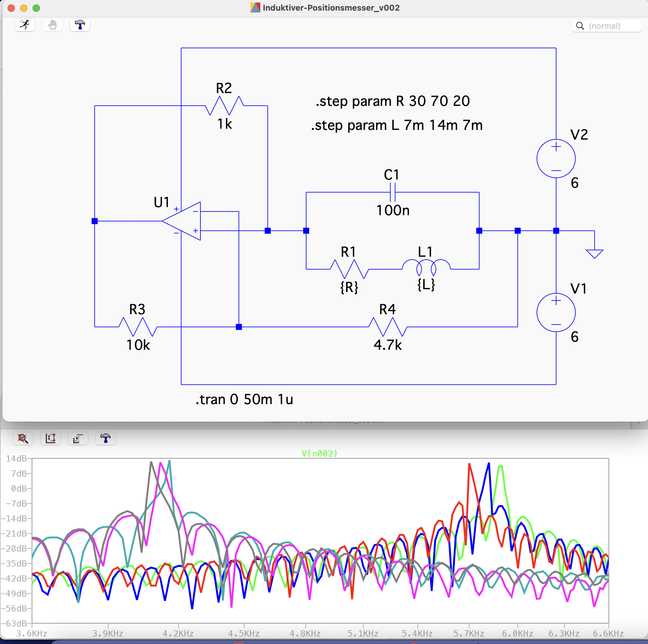
Task: Click the -63dB label on the vertical axis
Action: (14, 623)
